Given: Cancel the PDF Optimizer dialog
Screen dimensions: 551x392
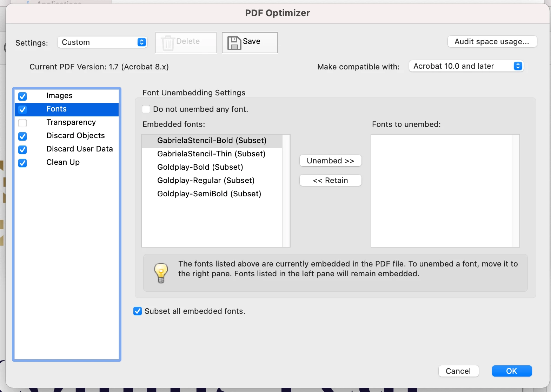Looking at the screenshot, I should 458,371.
